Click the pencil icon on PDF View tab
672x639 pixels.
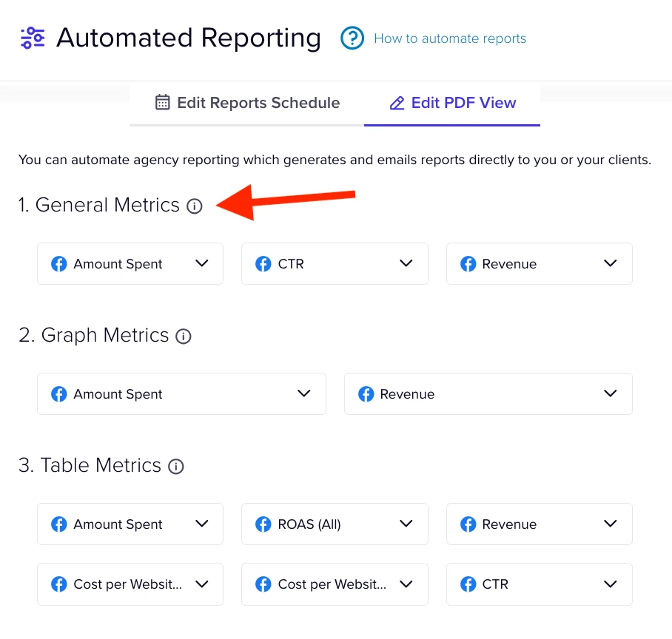coord(397,103)
